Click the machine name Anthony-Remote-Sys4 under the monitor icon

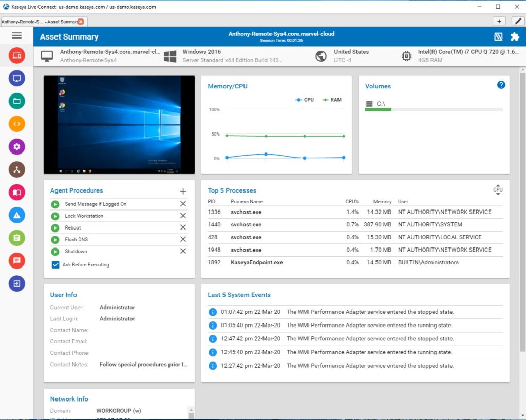tap(88, 61)
